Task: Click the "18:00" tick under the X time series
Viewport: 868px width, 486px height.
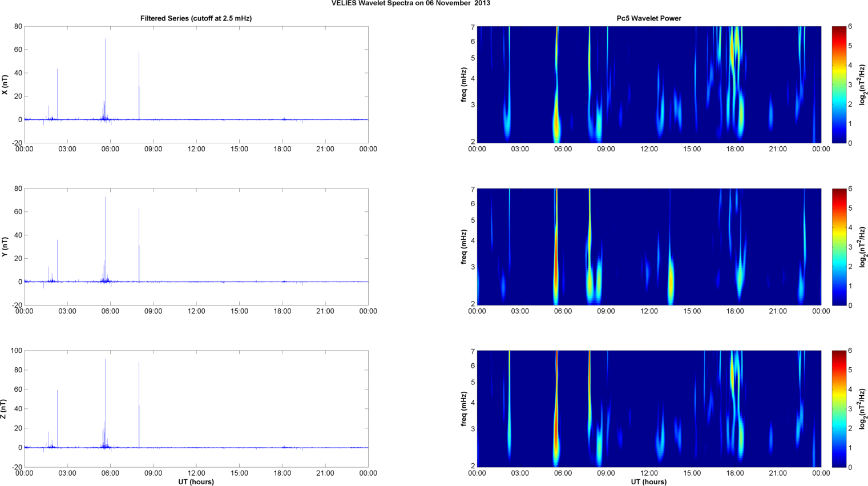Action: coord(282,148)
